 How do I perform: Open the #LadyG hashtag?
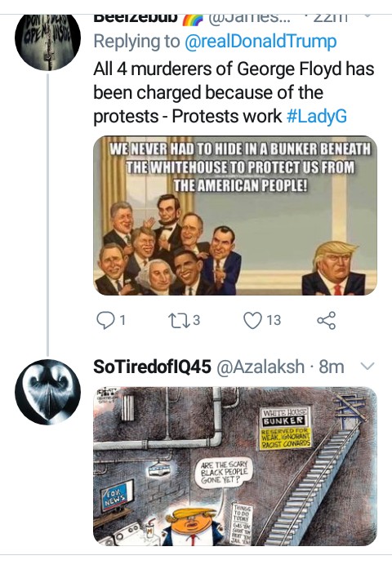pyautogui.click(x=317, y=116)
